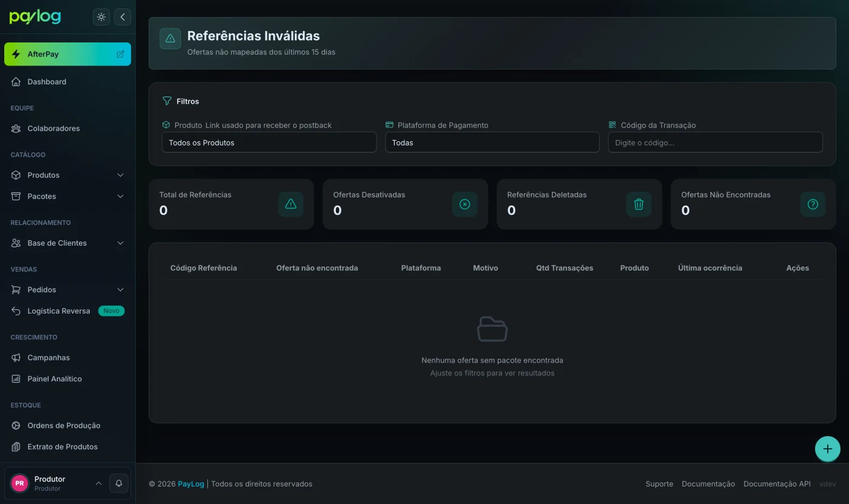Open the PayLog footer link

(191, 484)
